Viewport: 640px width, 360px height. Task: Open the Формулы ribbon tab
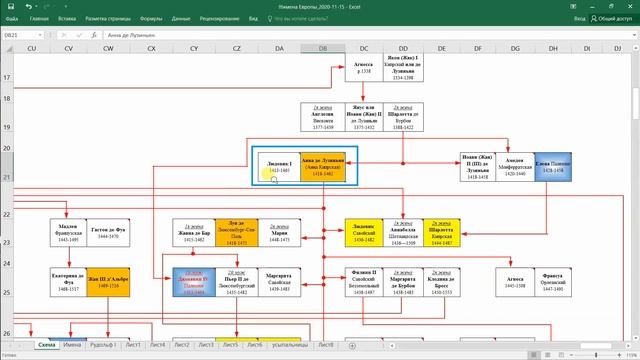151,19
